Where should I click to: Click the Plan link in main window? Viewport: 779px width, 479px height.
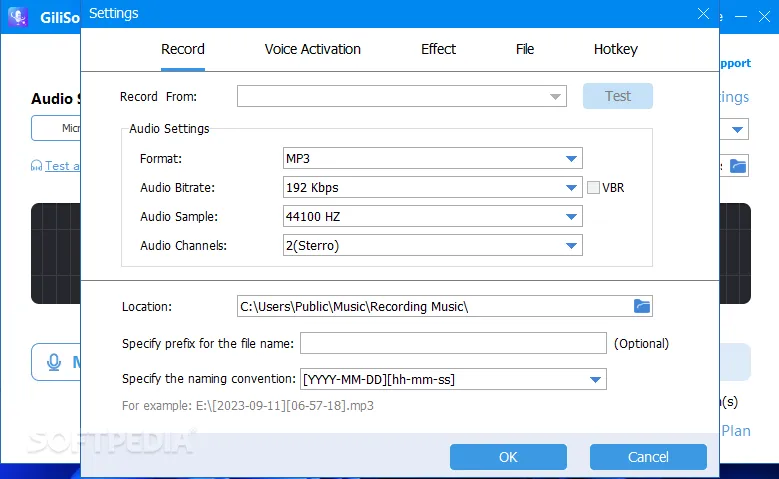(736, 431)
